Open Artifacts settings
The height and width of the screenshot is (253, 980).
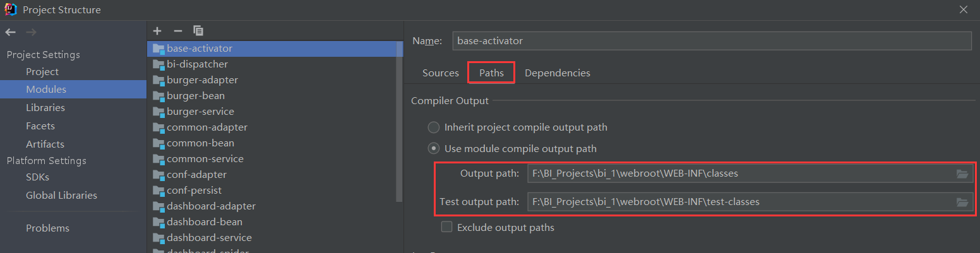tap(45, 144)
